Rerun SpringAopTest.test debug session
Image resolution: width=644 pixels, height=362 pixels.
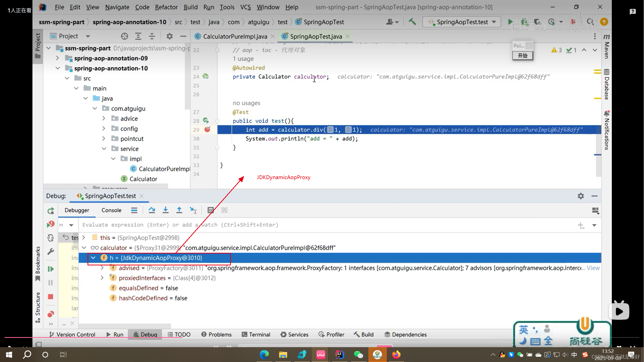coord(51,211)
